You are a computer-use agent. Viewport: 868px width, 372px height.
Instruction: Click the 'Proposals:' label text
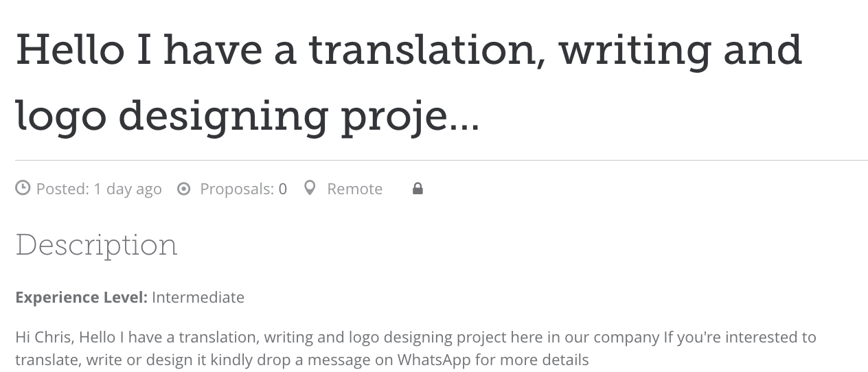237,189
